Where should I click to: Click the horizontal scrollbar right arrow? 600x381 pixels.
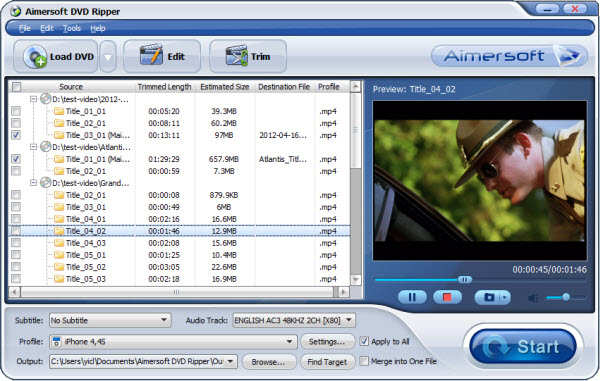pyautogui.click(x=344, y=292)
